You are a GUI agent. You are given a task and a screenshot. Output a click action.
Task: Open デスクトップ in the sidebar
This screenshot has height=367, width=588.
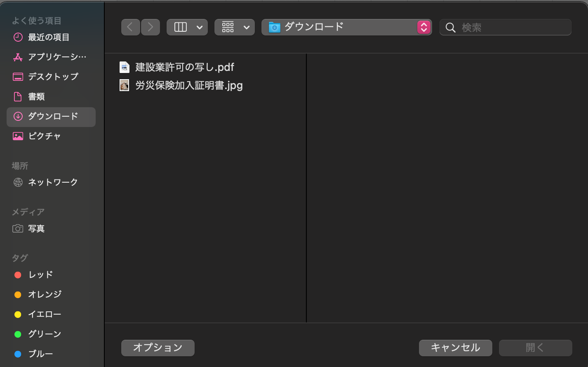tap(51, 77)
